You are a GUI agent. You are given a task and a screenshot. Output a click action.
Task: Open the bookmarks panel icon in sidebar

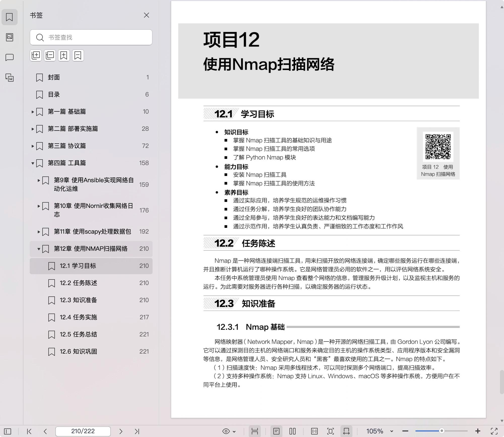(10, 17)
